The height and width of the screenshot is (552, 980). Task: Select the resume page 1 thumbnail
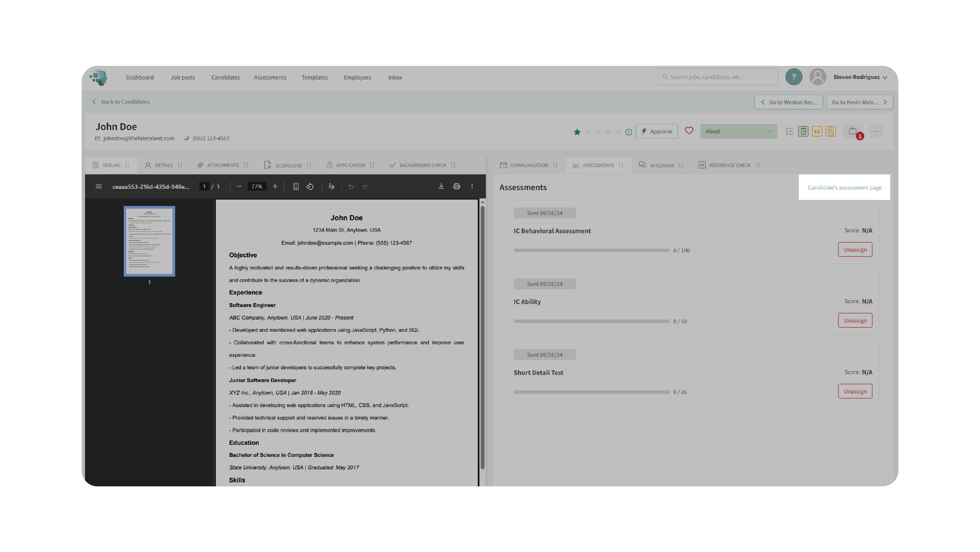click(149, 241)
